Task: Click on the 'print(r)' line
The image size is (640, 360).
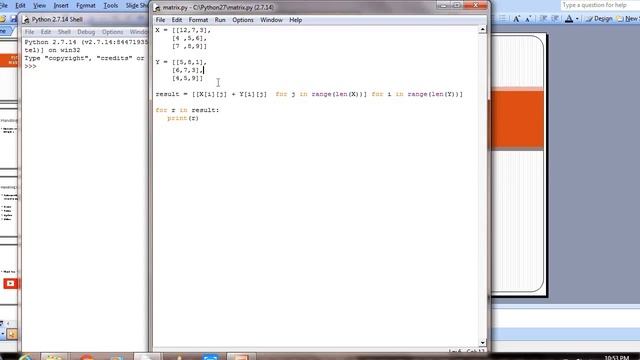Action: coord(183,118)
